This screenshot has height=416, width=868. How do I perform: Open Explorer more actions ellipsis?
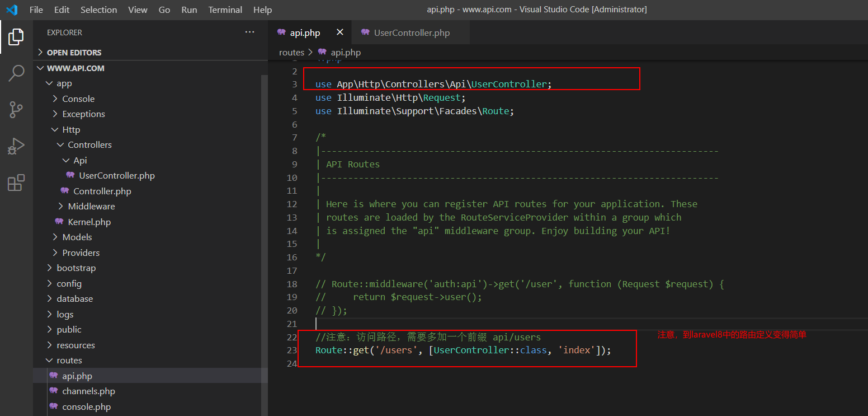pyautogui.click(x=250, y=32)
